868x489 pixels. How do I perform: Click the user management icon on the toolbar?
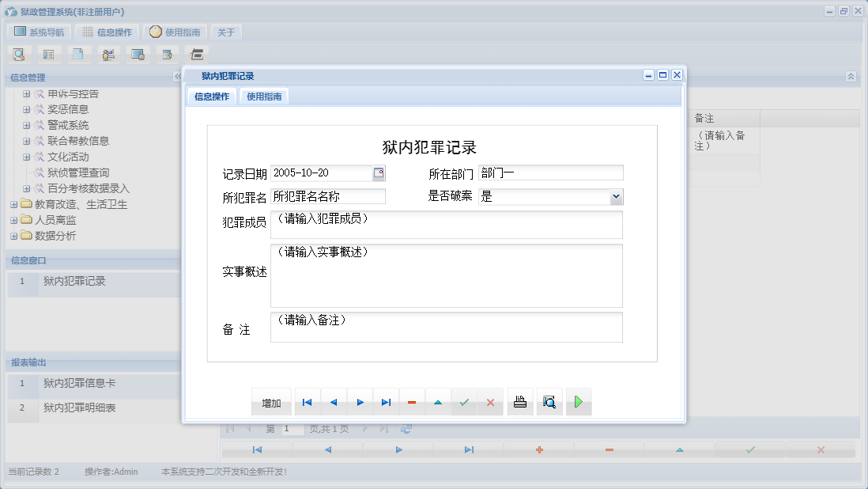click(x=108, y=55)
